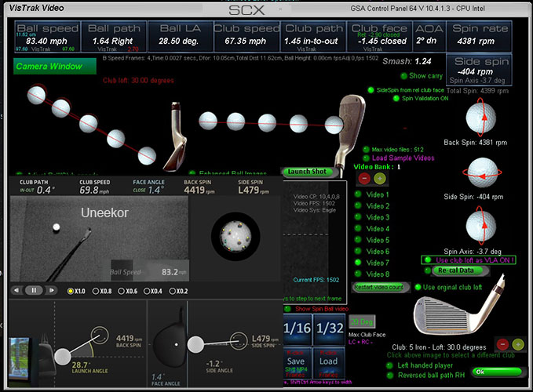533x392 pixels.
Task: Enable the Left handed player option
Action: (390, 365)
